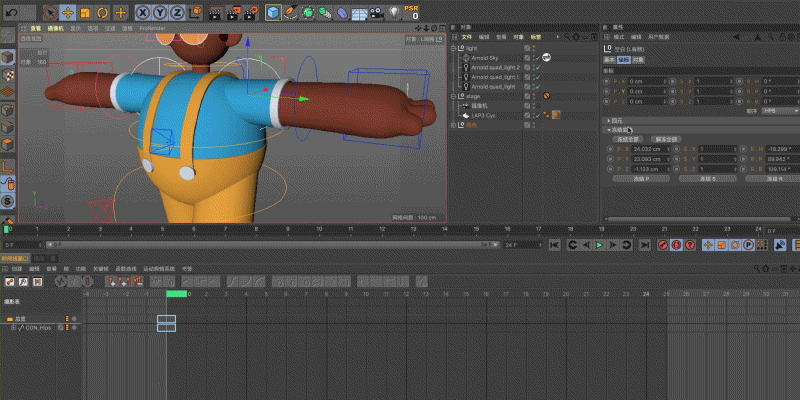Expand the 四元 section

click(609, 121)
